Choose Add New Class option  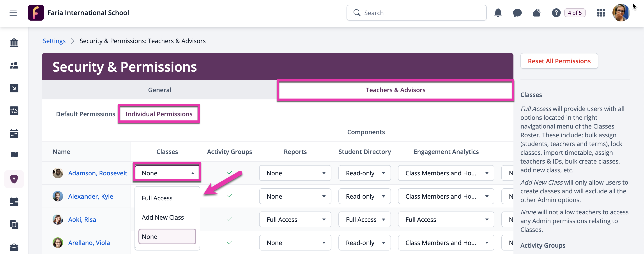[167, 217]
